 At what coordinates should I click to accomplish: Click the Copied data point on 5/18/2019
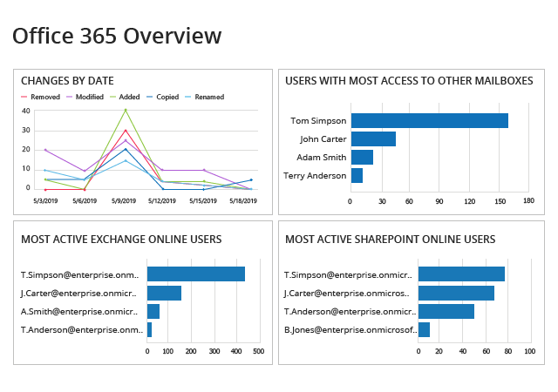pos(251,180)
